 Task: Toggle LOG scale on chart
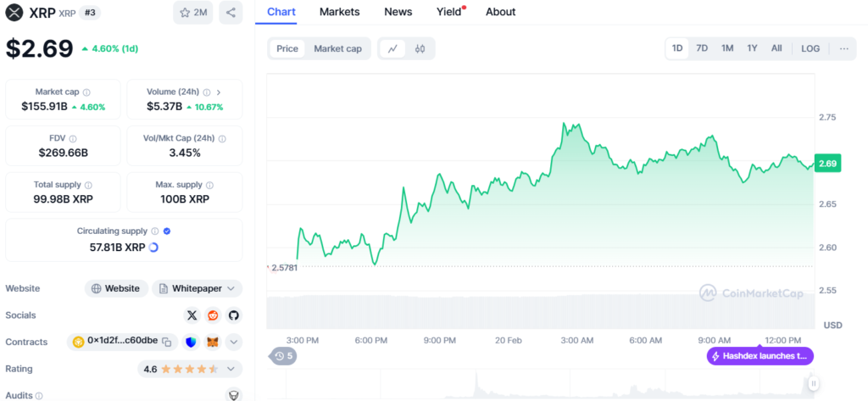pyautogui.click(x=810, y=48)
